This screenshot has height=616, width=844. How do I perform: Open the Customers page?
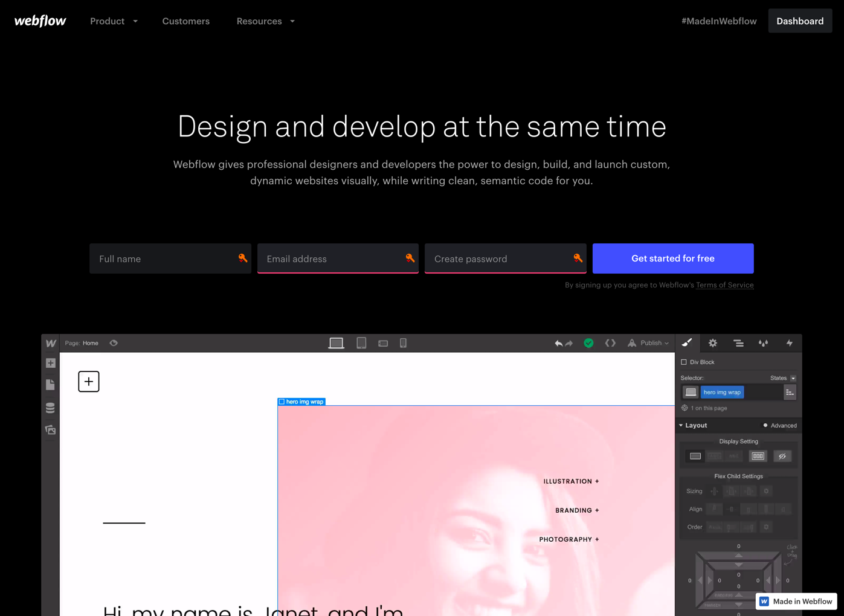[185, 21]
